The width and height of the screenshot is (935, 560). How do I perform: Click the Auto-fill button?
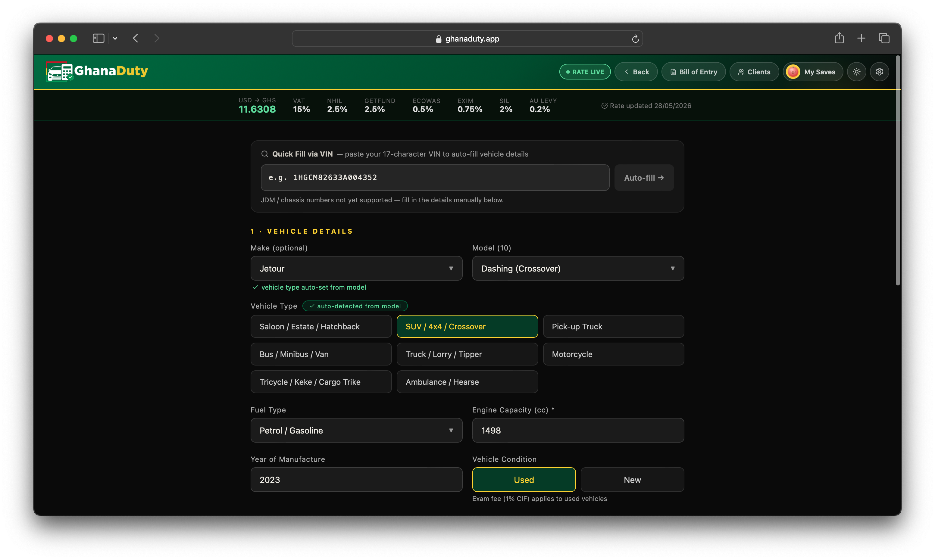[644, 178]
